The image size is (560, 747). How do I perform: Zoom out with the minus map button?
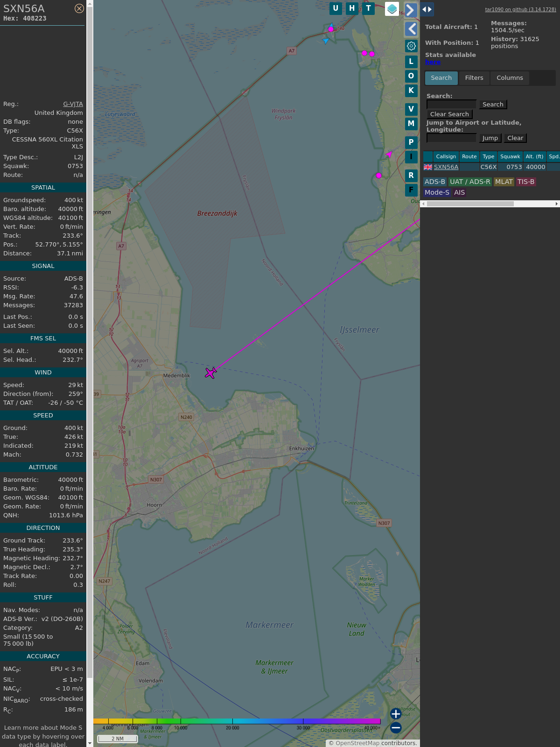(x=396, y=727)
